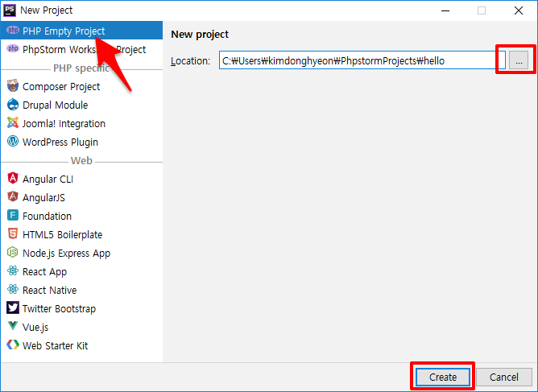Screen dimensions: 538x392
Task: Select PHP Empty Project template
Action: point(81,31)
